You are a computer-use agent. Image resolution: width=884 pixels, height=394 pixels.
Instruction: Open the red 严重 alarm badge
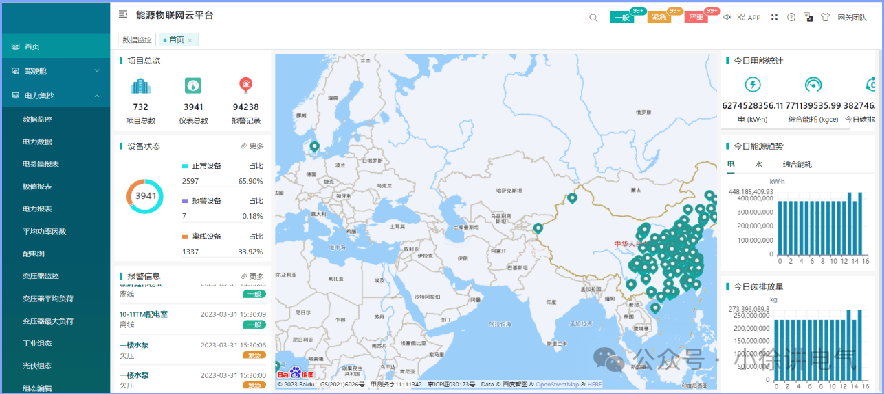(x=696, y=17)
